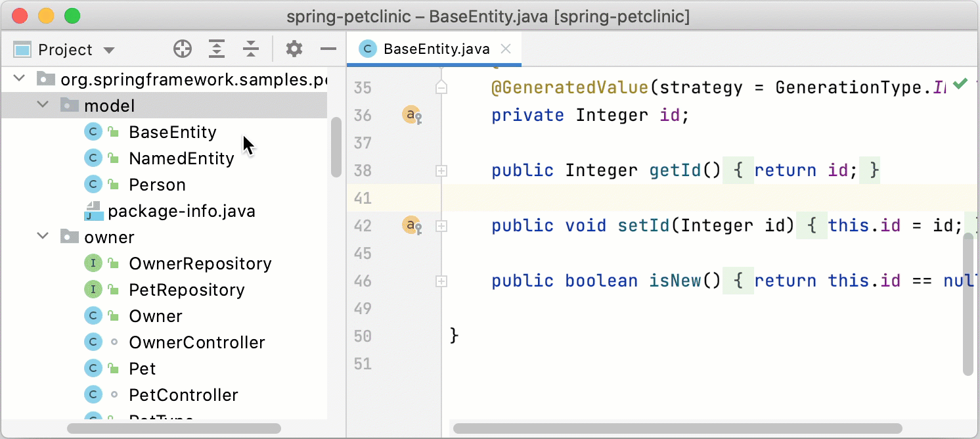The width and height of the screenshot is (980, 439).
Task: Click the Expand All icon in Project toolbar
Action: (217, 49)
